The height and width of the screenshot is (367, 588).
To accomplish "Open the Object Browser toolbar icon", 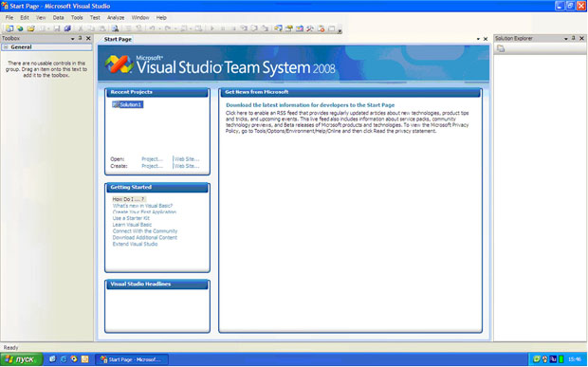I will click(300, 28).
